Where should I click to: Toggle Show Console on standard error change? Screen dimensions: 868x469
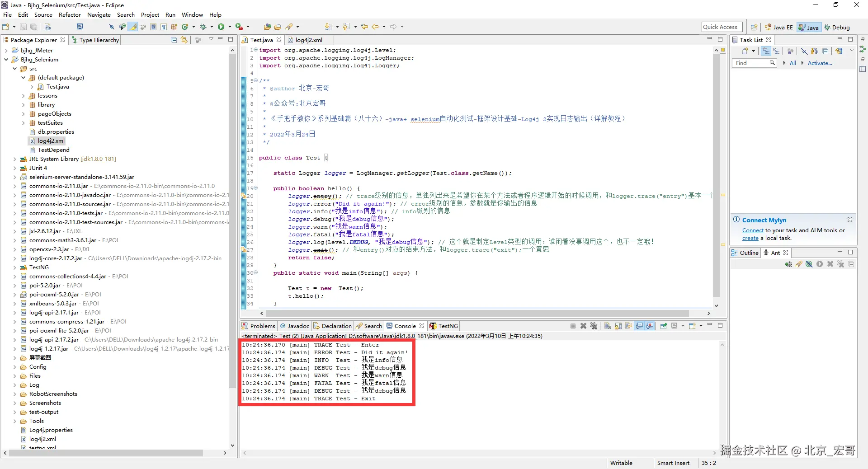[x=650, y=326]
